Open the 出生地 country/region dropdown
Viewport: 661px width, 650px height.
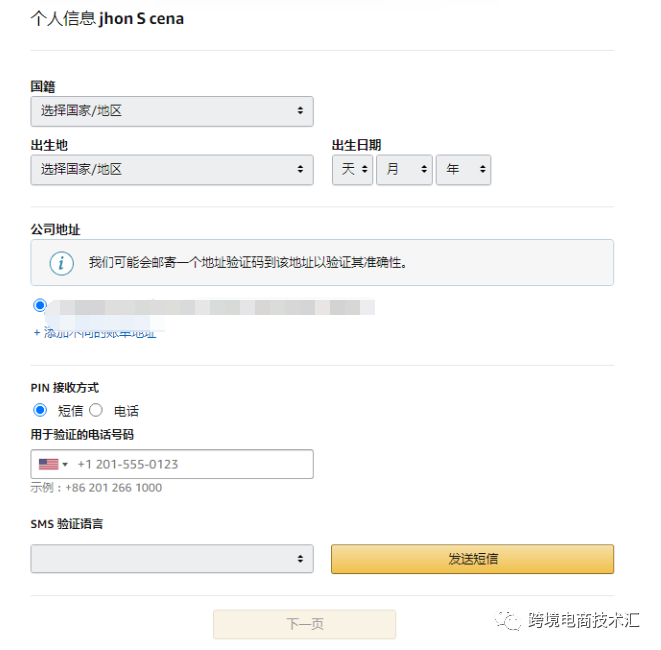[172, 170]
